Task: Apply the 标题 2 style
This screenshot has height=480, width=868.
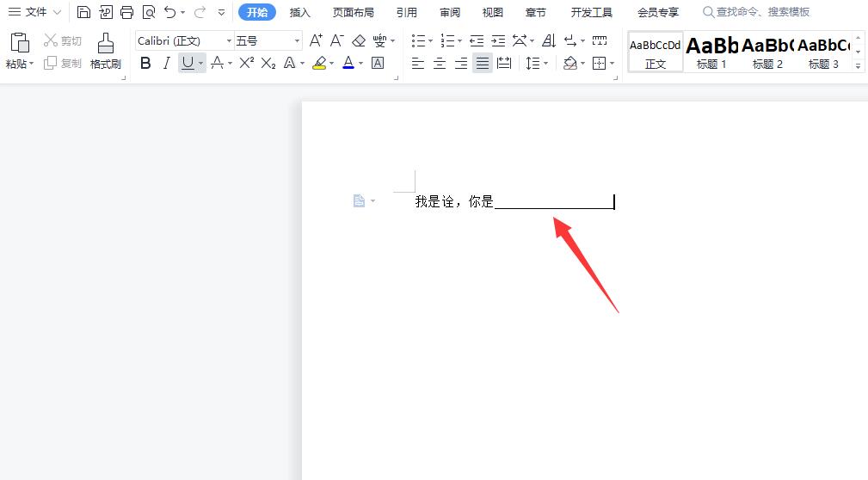Action: coord(767,52)
